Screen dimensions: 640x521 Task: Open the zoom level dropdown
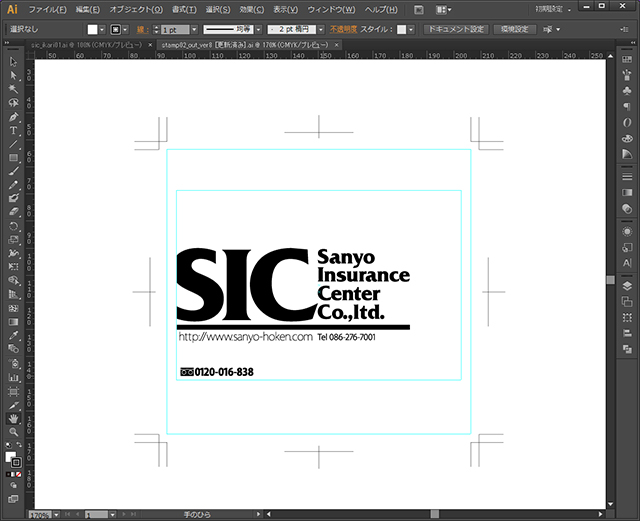56,514
